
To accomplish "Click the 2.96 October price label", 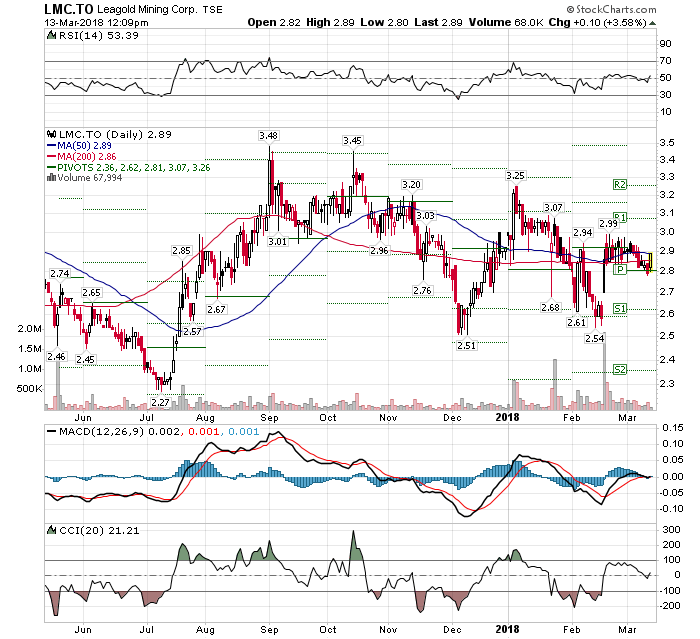I will (379, 251).
